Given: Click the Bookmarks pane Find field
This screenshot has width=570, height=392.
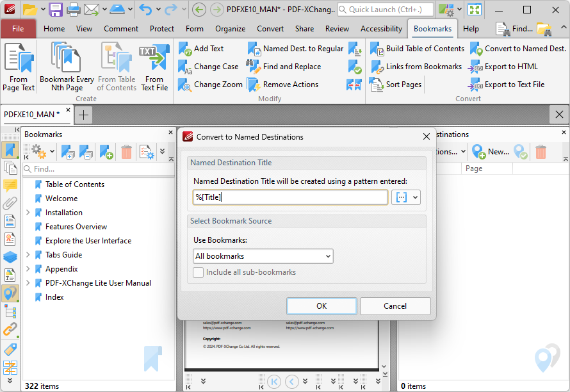Looking at the screenshot, I should pos(99,169).
